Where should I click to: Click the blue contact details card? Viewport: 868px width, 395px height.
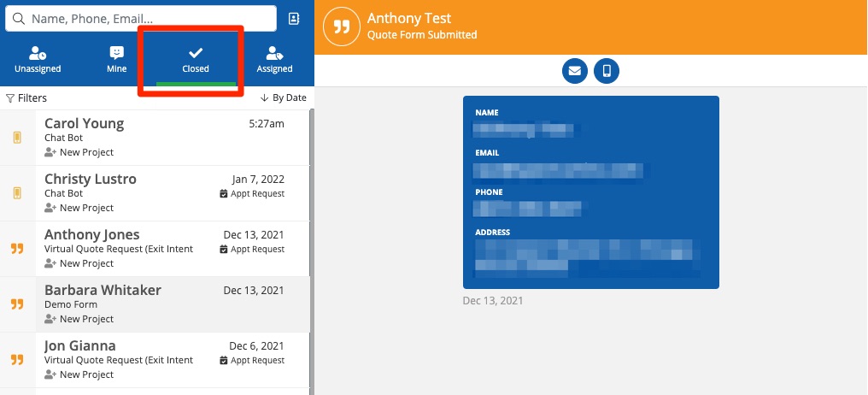coord(590,192)
